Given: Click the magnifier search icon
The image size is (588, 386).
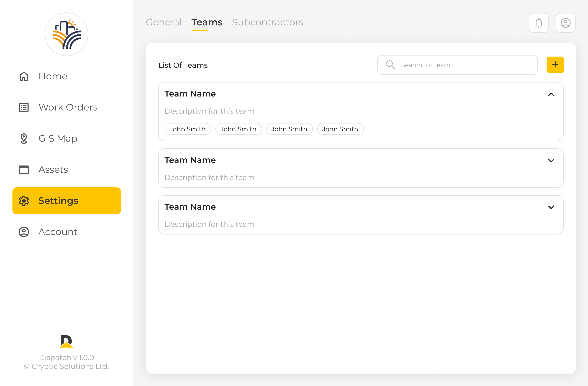Looking at the screenshot, I should pos(391,65).
